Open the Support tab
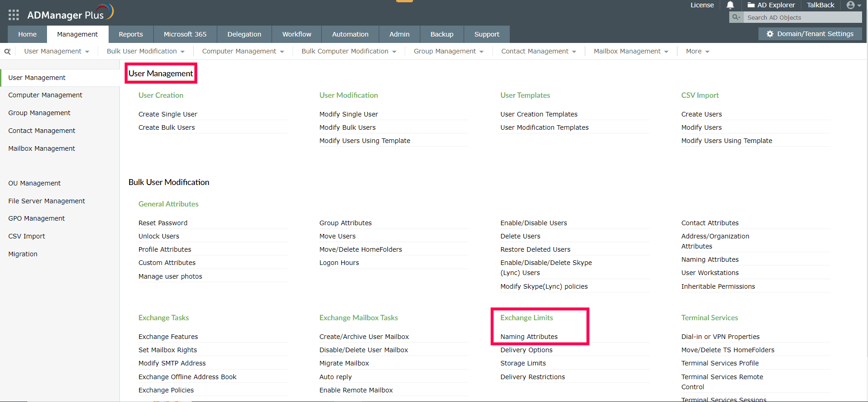 487,34
